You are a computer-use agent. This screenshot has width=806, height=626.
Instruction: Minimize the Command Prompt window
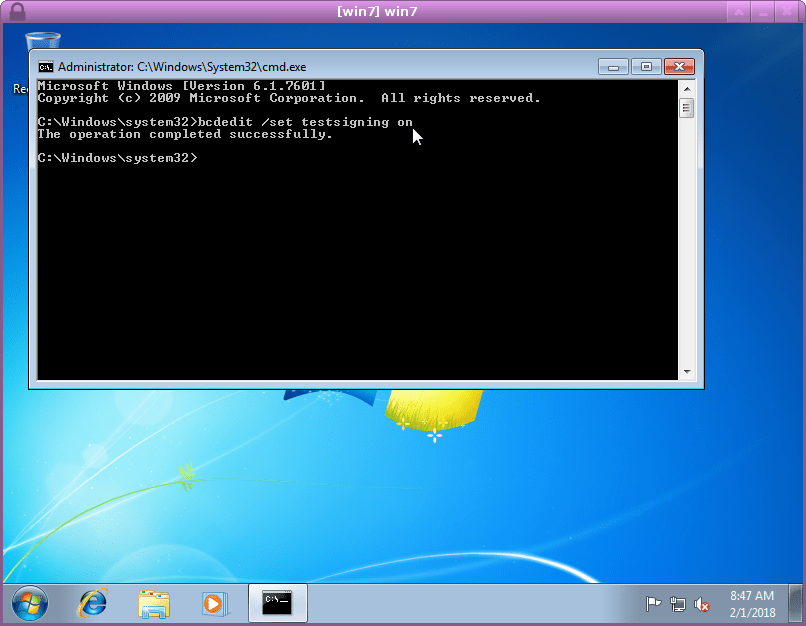(x=613, y=66)
